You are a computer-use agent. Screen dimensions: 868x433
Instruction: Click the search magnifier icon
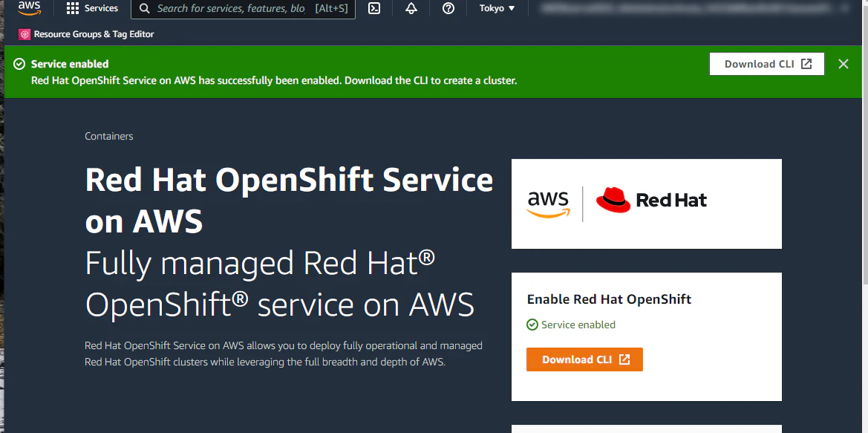click(x=145, y=8)
